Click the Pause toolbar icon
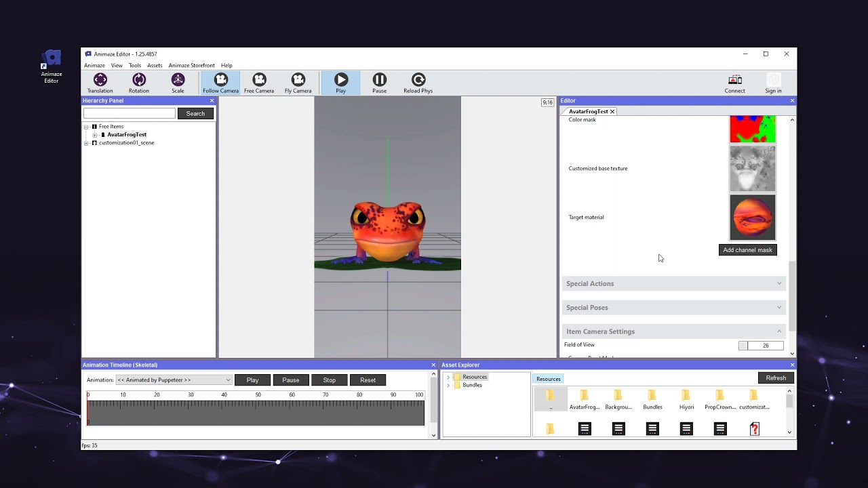Screen dimensions: 868x488 [x=380, y=83]
